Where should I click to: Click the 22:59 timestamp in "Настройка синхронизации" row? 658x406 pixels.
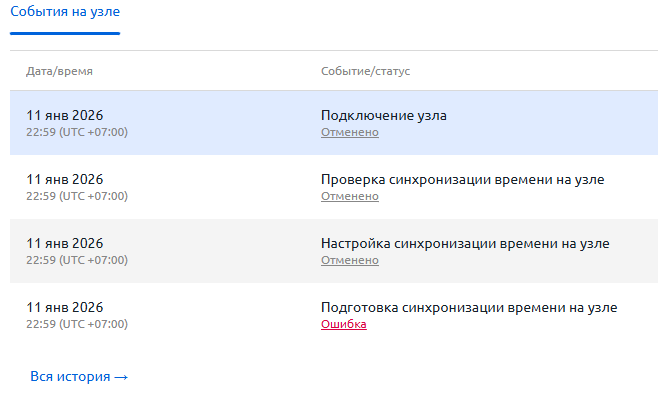click(x=77, y=260)
